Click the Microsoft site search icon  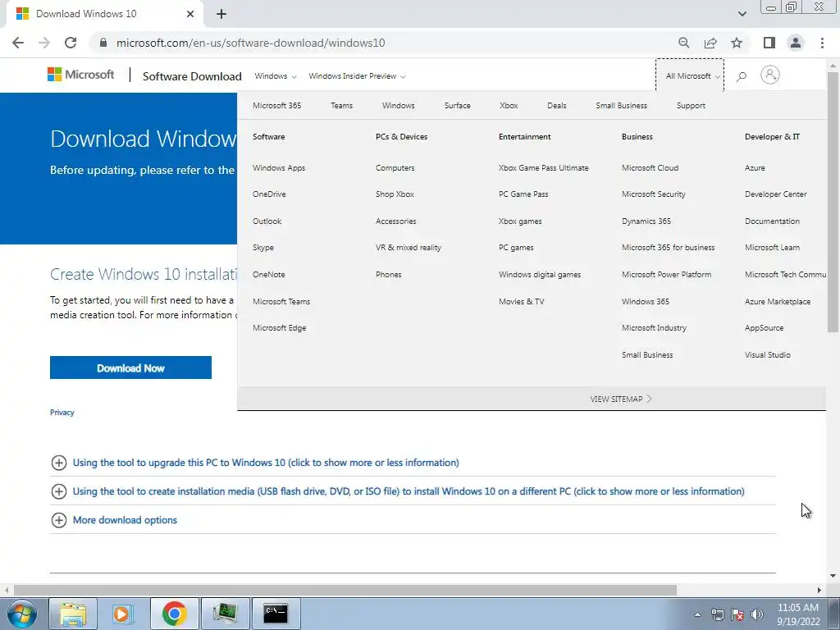click(742, 76)
